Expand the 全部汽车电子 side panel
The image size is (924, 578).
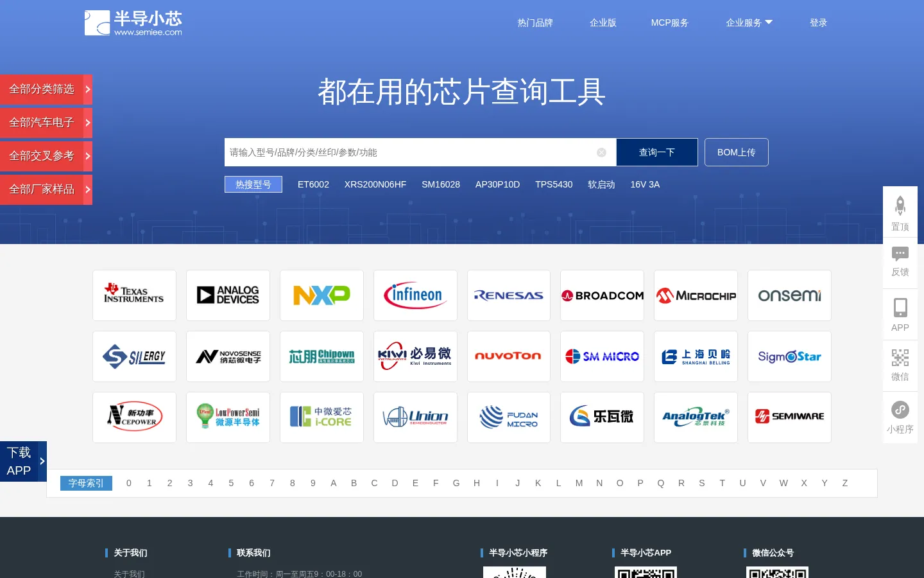click(x=46, y=123)
